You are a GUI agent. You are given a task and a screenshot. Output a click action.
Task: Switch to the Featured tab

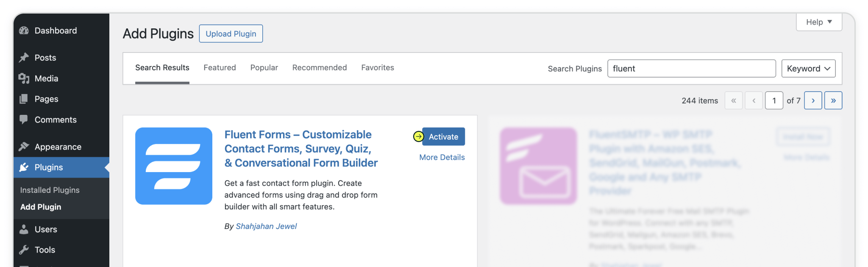pos(220,68)
